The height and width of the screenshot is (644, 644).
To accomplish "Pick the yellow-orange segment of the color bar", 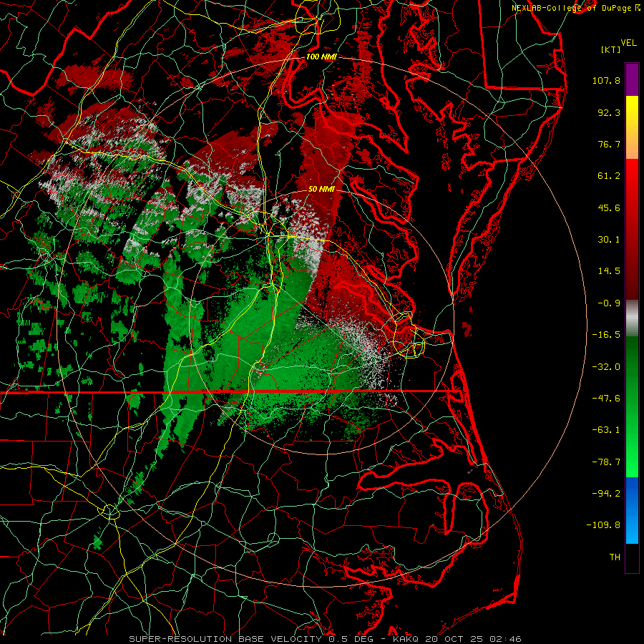I will coord(632,127).
